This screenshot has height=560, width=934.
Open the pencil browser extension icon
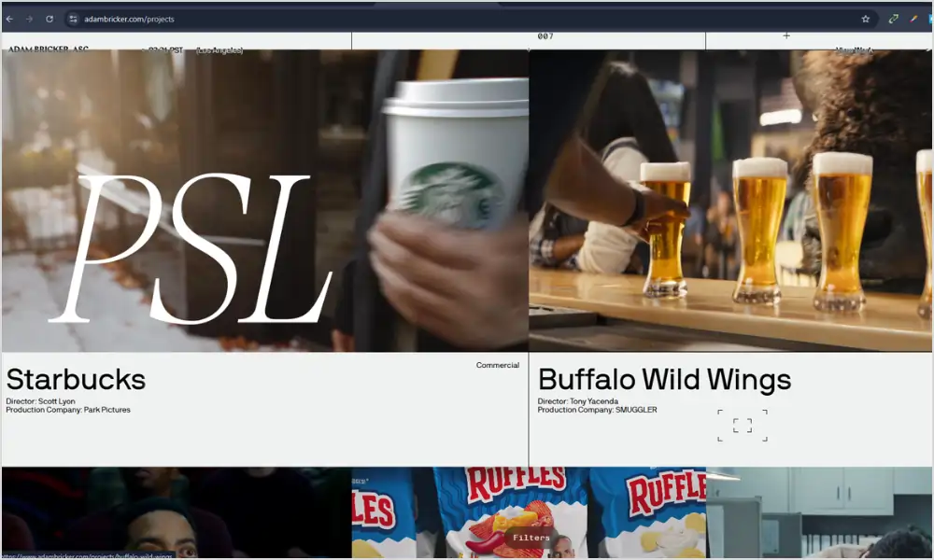913,19
